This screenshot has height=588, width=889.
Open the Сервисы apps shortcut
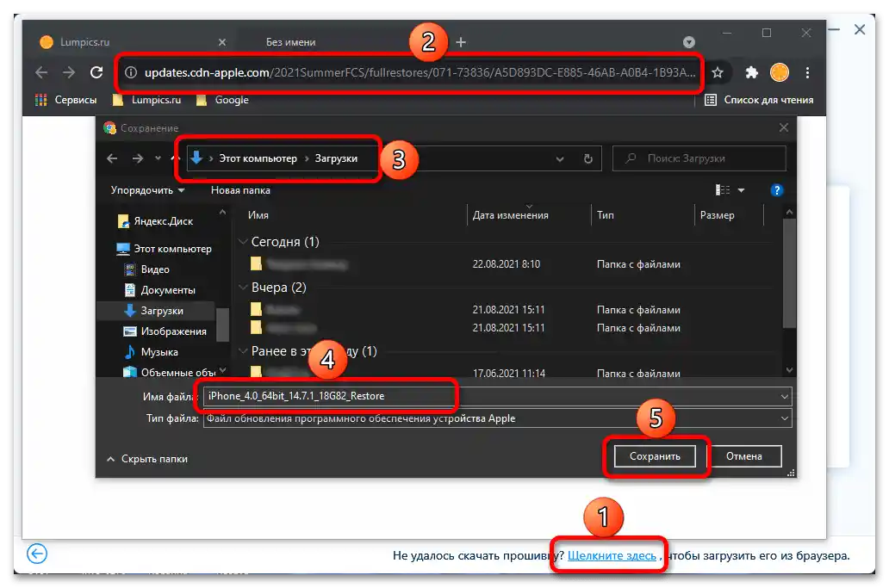click(65, 100)
